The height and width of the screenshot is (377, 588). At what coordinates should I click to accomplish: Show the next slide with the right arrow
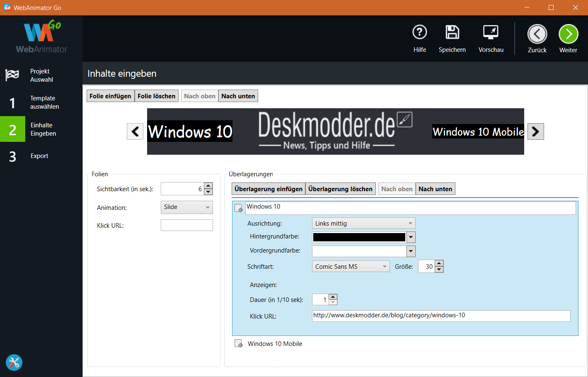tap(535, 131)
